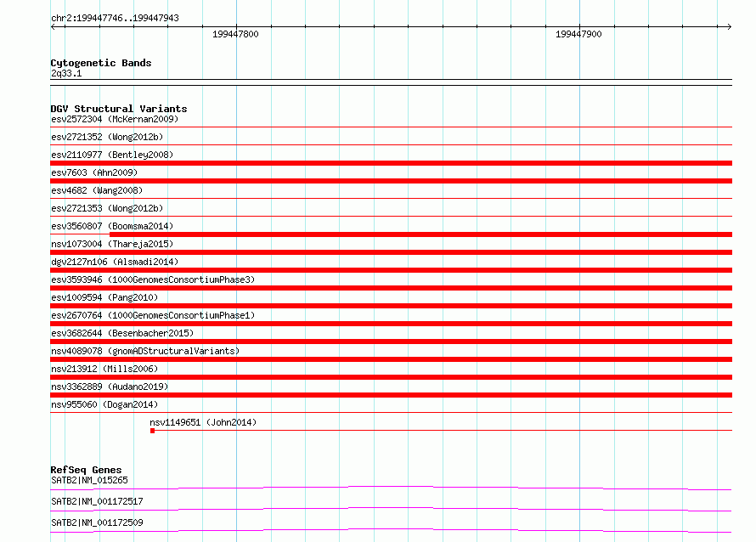The height and width of the screenshot is (542, 756).
Task: Click the 199447800 ruler position label
Action: pyautogui.click(x=235, y=34)
